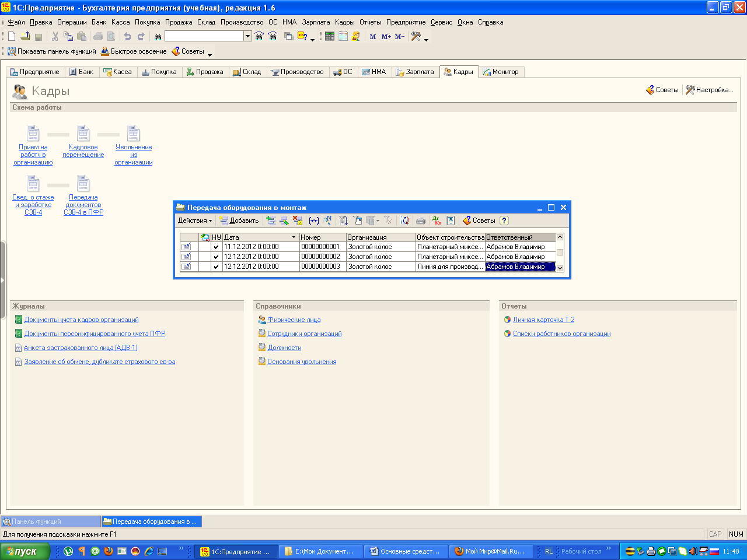Expand the Советы toolbar options arrow
Image resolution: width=747 pixels, height=560 pixels.
[x=210, y=54]
